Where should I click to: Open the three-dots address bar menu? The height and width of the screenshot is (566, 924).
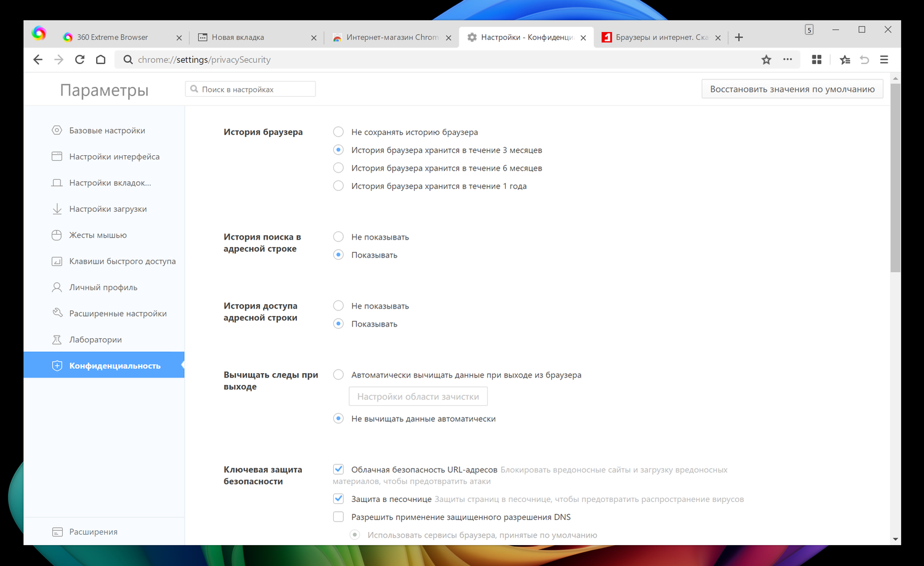(788, 60)
